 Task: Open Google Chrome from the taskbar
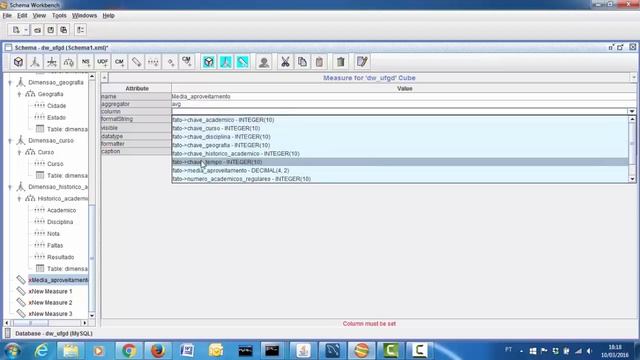click(x=129, y=351)
